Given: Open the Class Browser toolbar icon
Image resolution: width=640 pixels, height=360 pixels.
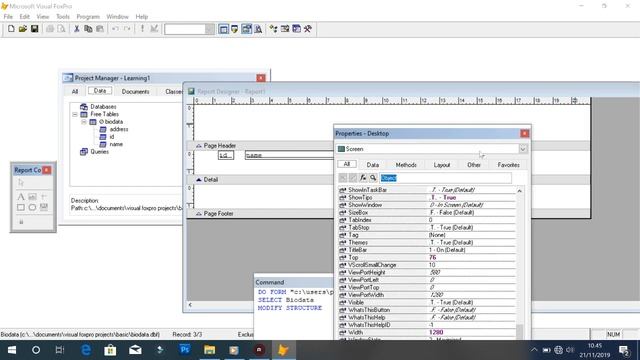Looking at the screenshot, I should (273, 29).
